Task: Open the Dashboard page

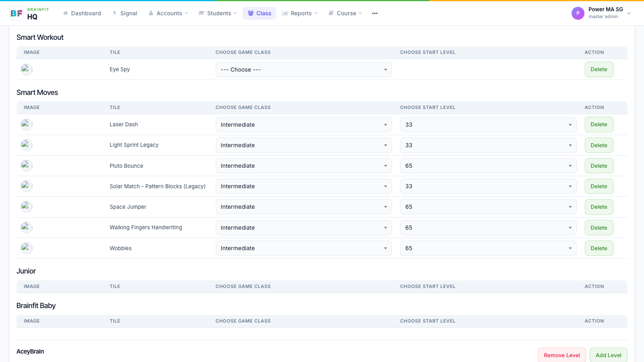Action: coord(82,13)
